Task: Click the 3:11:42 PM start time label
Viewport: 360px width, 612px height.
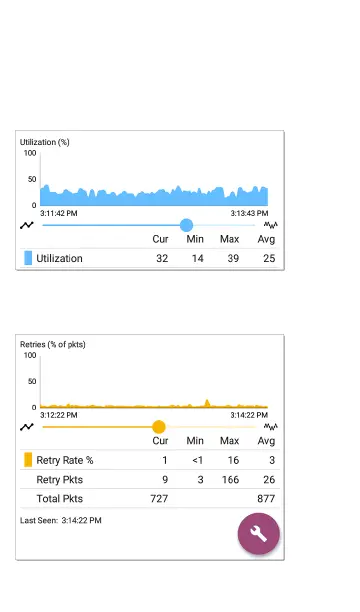Action: [59, 213]
